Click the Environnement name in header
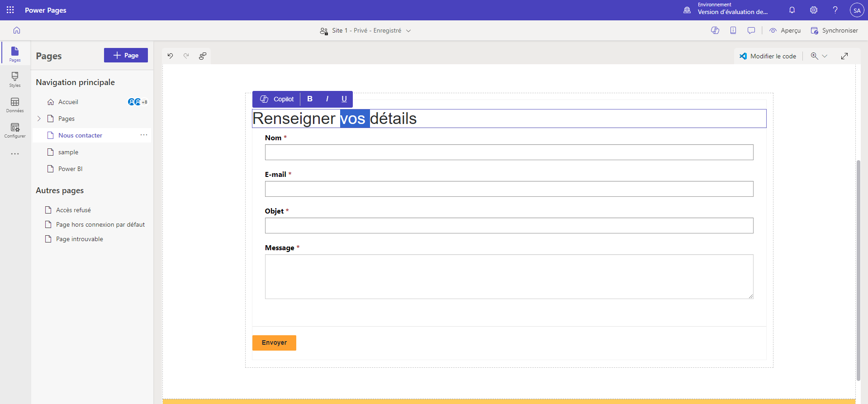The image size is (868, 404). click(732, 12)
